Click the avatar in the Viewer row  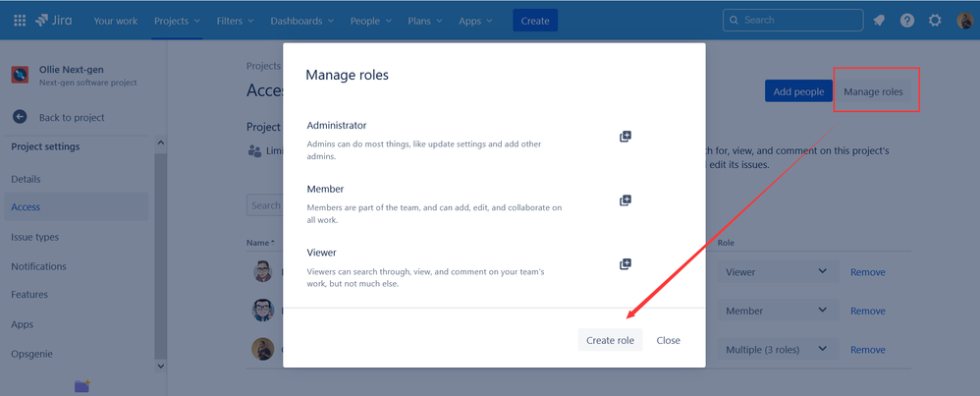262,272
